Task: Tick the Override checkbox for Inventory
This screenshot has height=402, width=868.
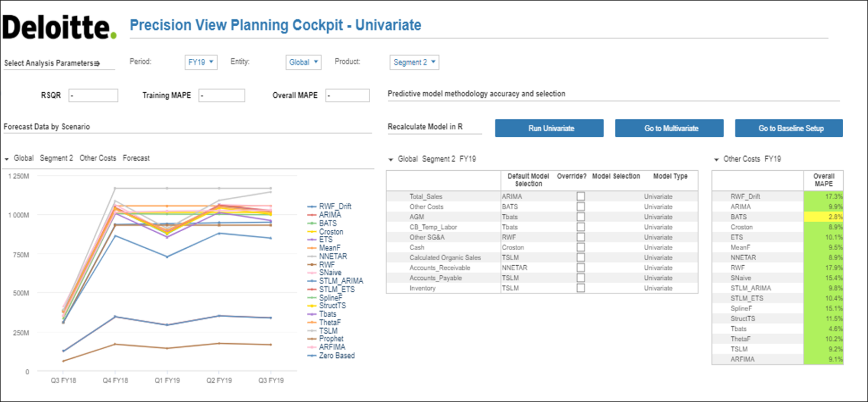Action: [x=580, y=288]
